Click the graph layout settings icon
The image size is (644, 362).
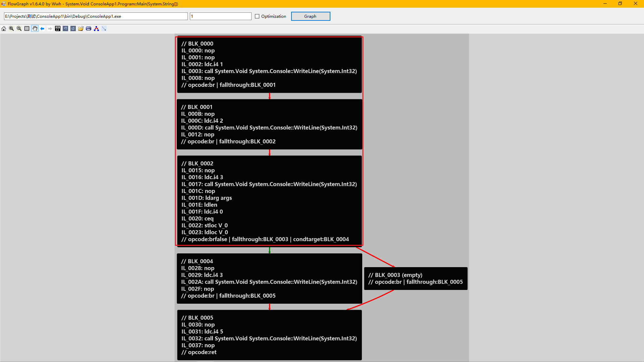pyautogui.click(x=96, y=28)
